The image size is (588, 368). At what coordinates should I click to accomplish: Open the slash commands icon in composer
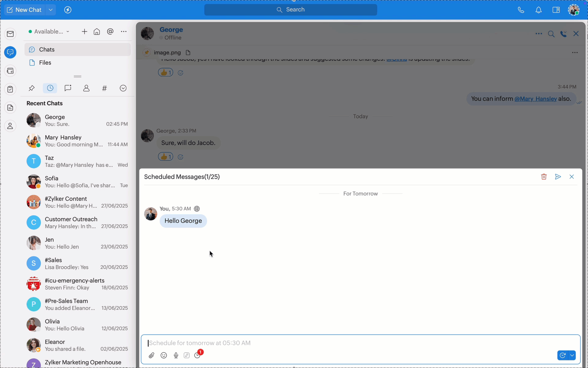coord(187,355)
